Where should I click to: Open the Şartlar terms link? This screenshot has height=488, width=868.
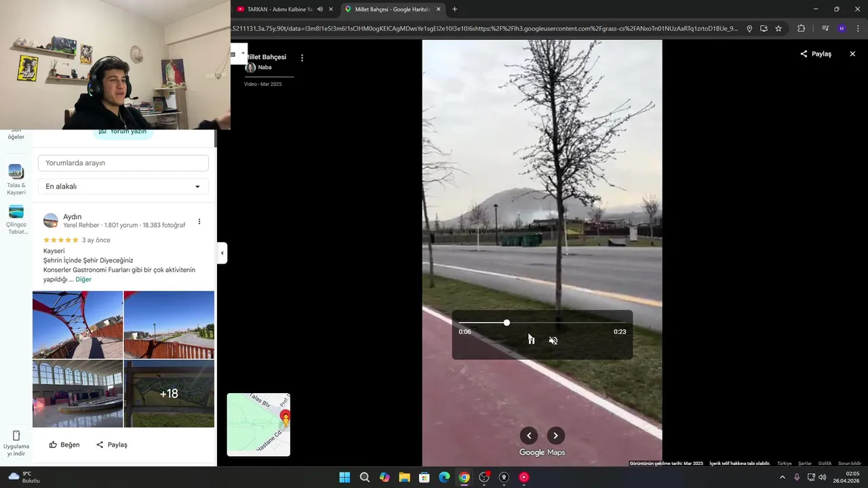[805, 464]
